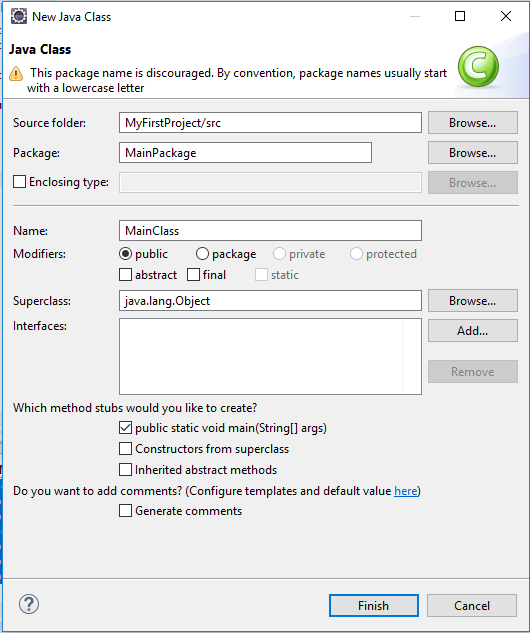Enable Generate comments checkbox

point(125,511)
